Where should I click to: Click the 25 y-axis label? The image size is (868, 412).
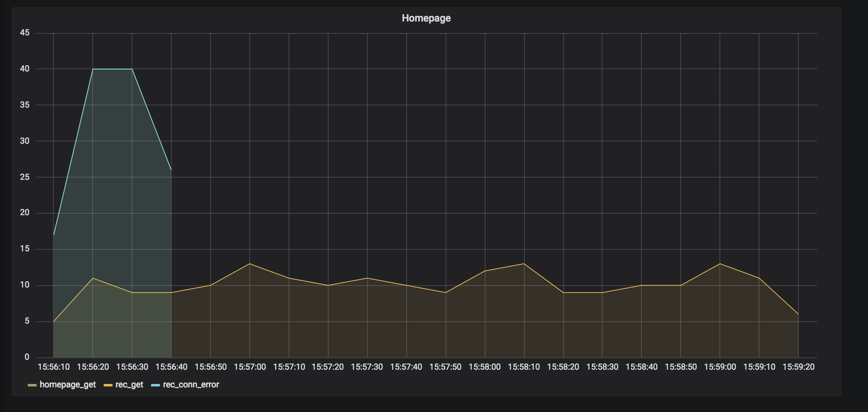25,177
